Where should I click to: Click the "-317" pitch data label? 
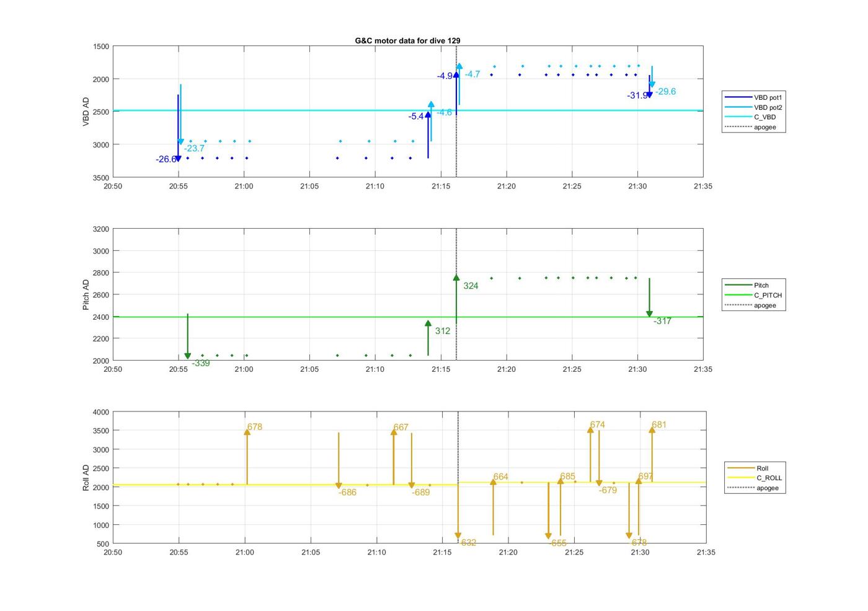pyautogui.click(x=662, y=321)
